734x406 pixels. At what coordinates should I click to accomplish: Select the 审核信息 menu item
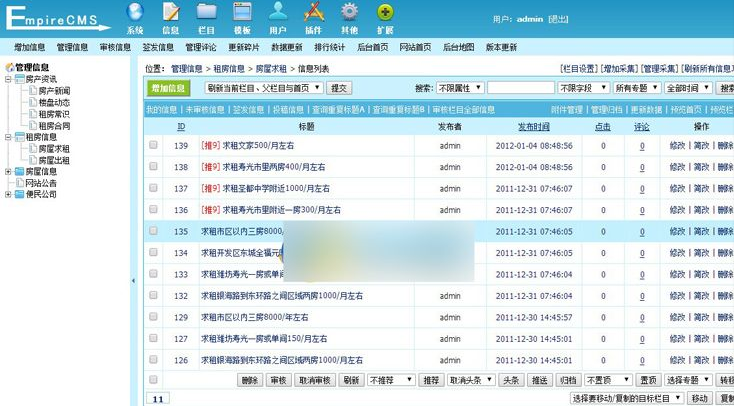[x=115, y=47]
